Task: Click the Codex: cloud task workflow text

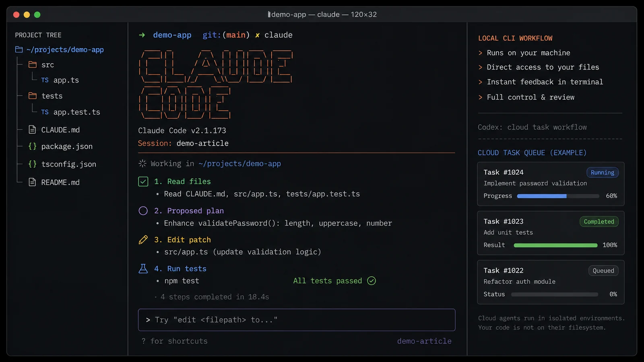Action: [x=532, y=127]
